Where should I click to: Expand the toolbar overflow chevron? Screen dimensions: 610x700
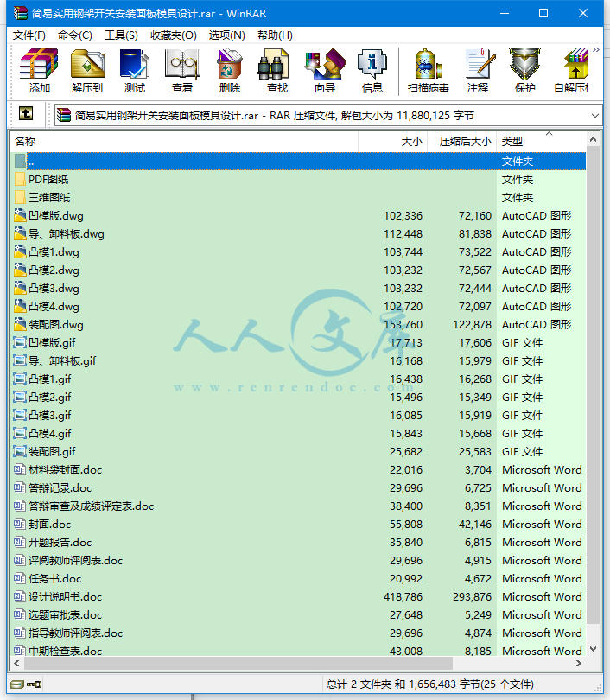click(x=596, y=50)
